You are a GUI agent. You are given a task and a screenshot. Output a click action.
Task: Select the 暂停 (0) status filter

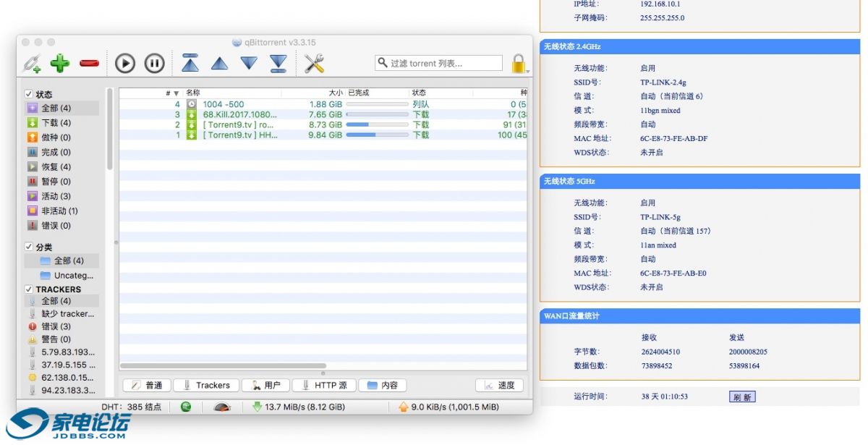pos(56,182)
